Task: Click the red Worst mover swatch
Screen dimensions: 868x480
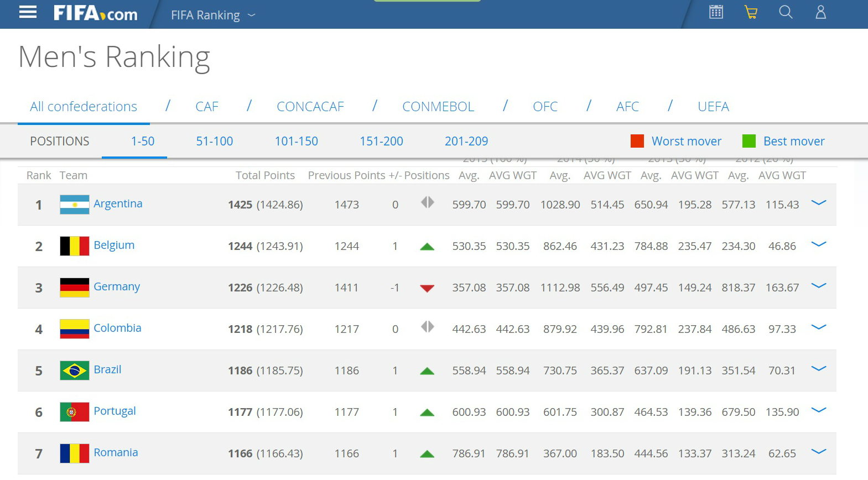Action: [637, 141]
